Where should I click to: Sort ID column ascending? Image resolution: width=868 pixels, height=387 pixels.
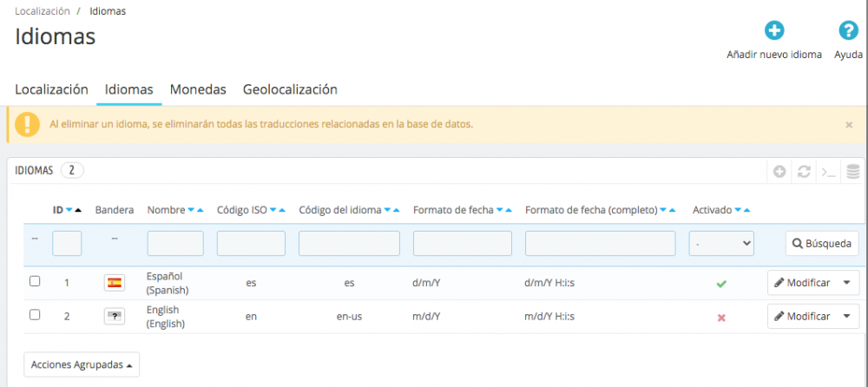(78, 210)
